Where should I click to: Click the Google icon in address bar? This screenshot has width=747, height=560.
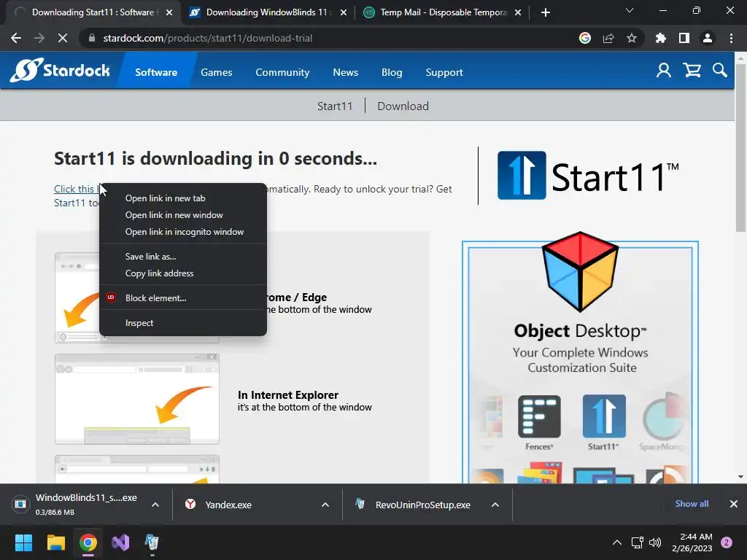pyautogui.click(x=585, y=38)
